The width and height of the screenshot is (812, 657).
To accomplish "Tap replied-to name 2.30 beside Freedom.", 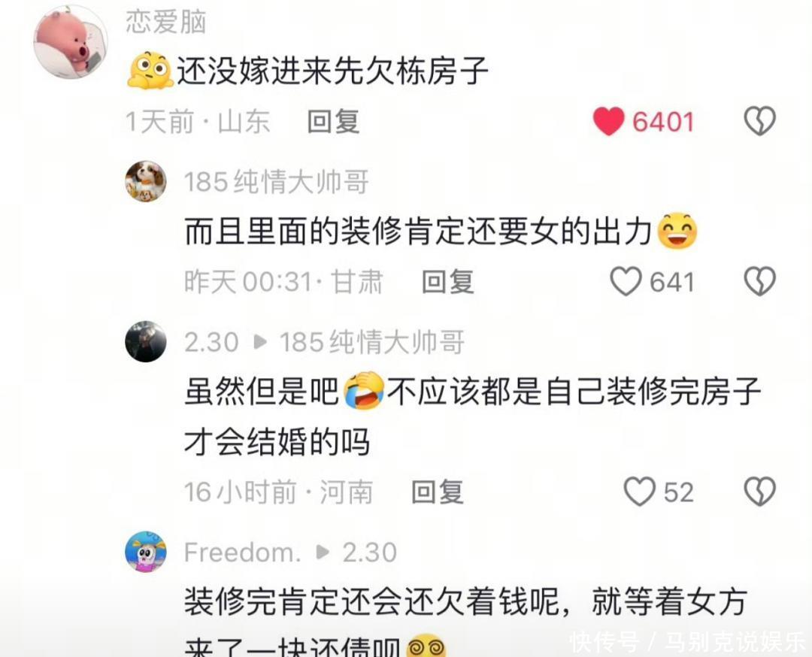I will click(x=370, y=553).
